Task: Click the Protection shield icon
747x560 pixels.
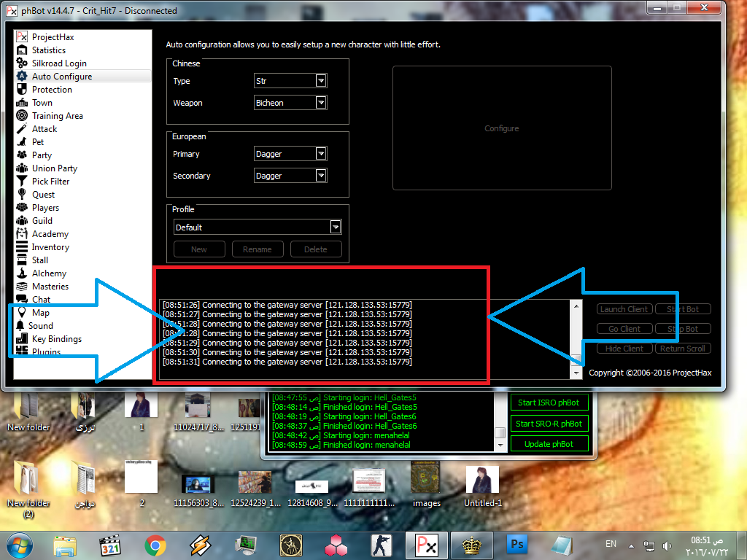Action: (22, 89)
